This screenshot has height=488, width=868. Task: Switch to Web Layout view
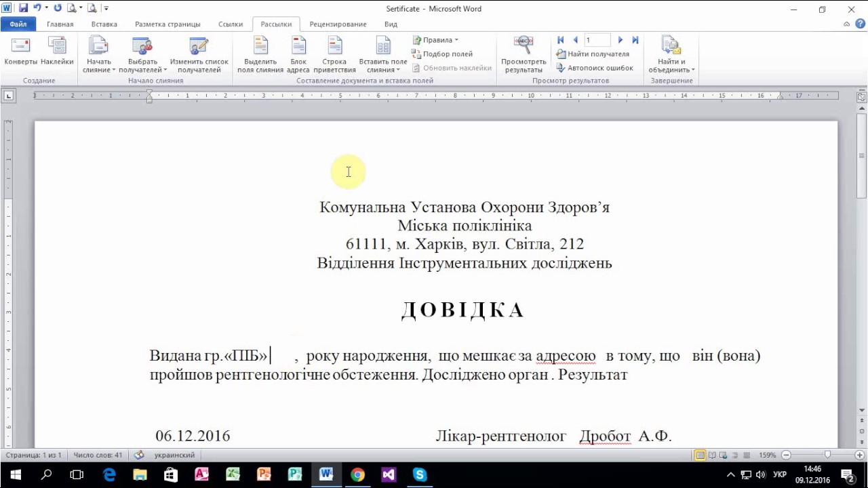pyautogui.click(x=724, y=455)
